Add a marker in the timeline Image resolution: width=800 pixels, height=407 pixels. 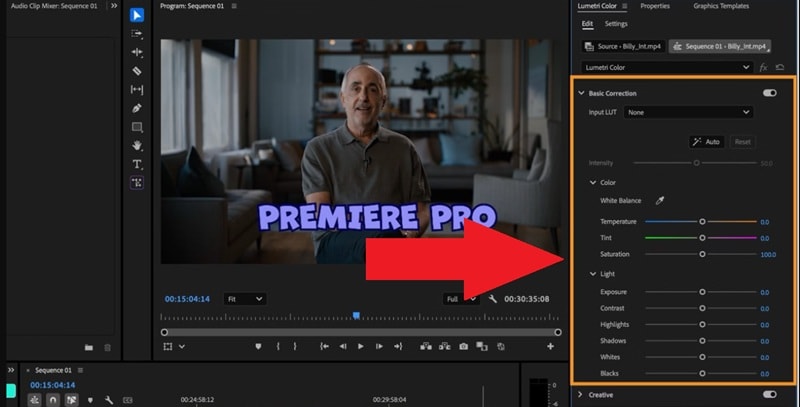point(90,400)
